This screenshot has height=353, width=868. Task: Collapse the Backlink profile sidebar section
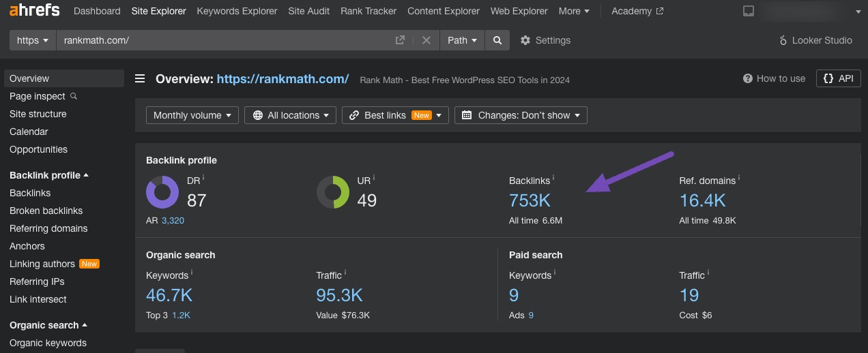86,175
